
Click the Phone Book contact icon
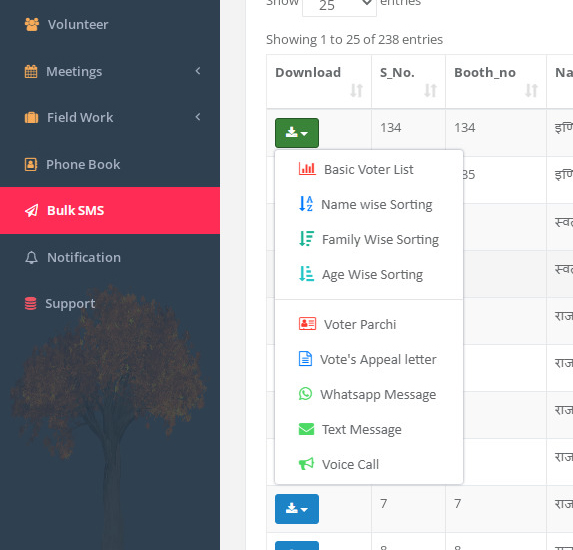[31, 164]
